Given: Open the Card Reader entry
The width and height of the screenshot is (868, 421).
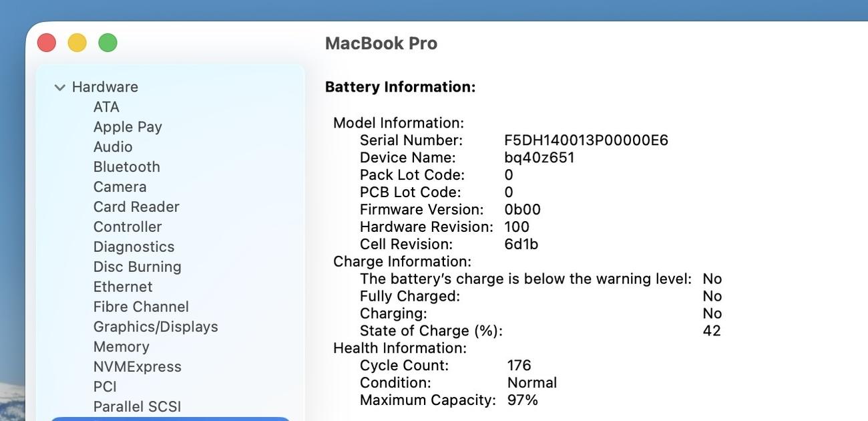Looking at the screenshot, I should click(136, 207).
